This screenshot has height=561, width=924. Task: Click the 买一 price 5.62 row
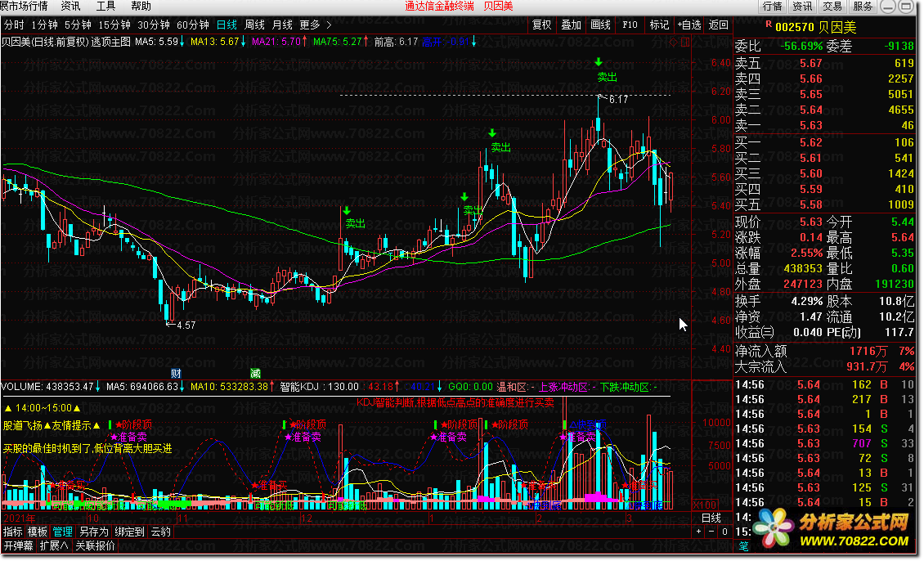tap(824, 142)
